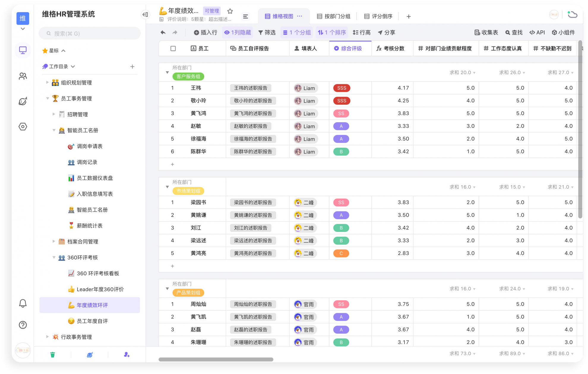Open space switcher chevron under logo

pos(23,29)
